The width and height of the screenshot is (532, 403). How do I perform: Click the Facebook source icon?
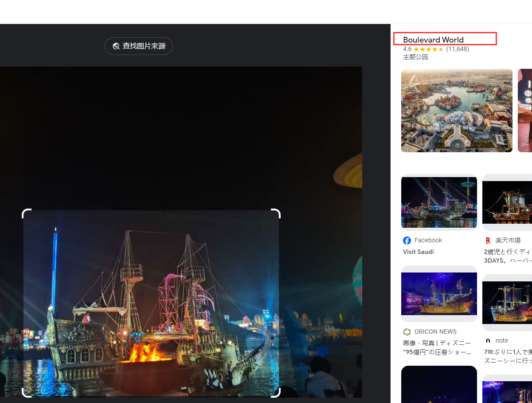tap(407, 241)
